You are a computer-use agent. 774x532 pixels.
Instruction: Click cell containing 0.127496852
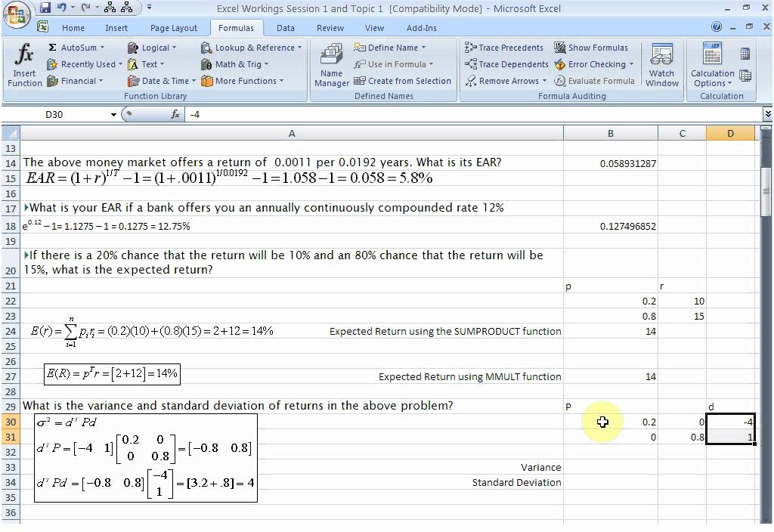point(611,227)
